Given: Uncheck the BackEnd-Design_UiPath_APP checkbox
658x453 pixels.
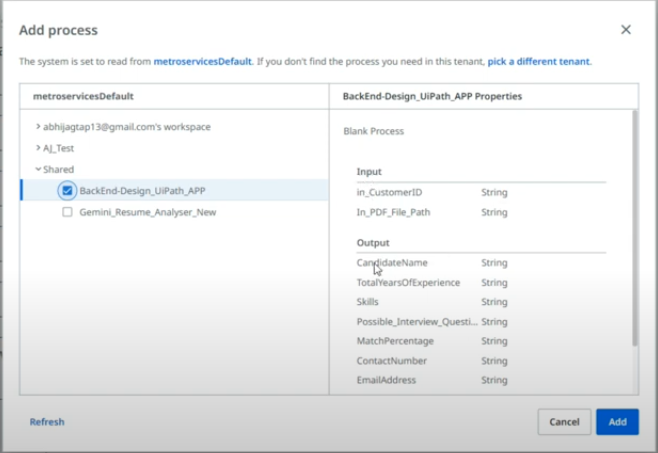Looking at the screenshot, I should click(67, 190).
